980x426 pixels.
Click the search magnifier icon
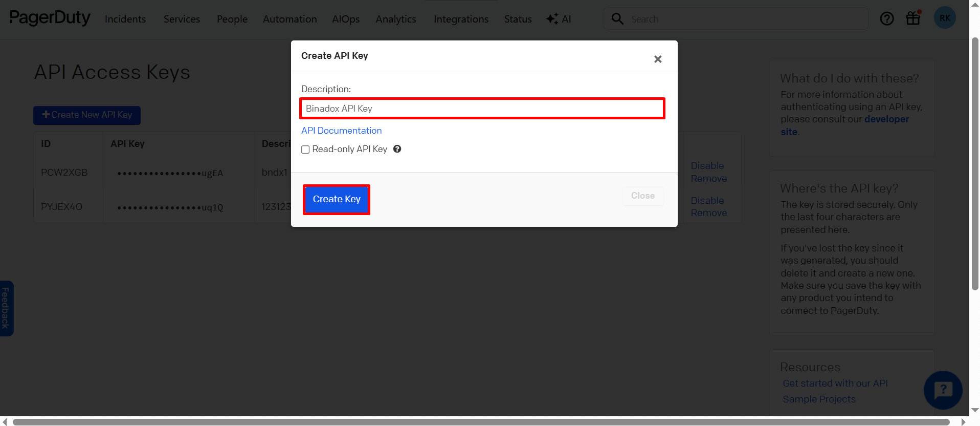pos(617,19)
